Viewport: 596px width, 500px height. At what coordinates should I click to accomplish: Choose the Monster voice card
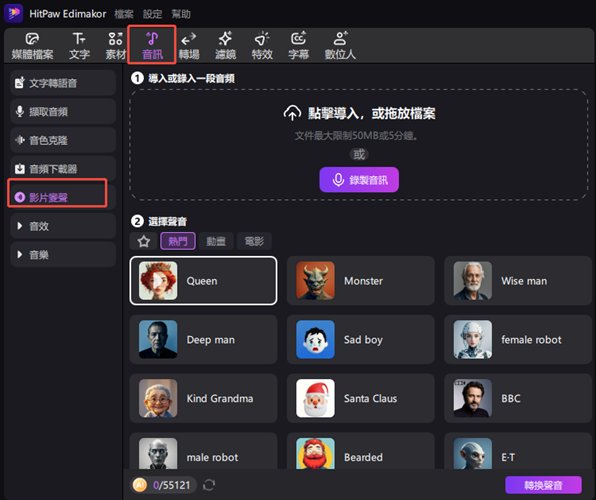(360, 281)
